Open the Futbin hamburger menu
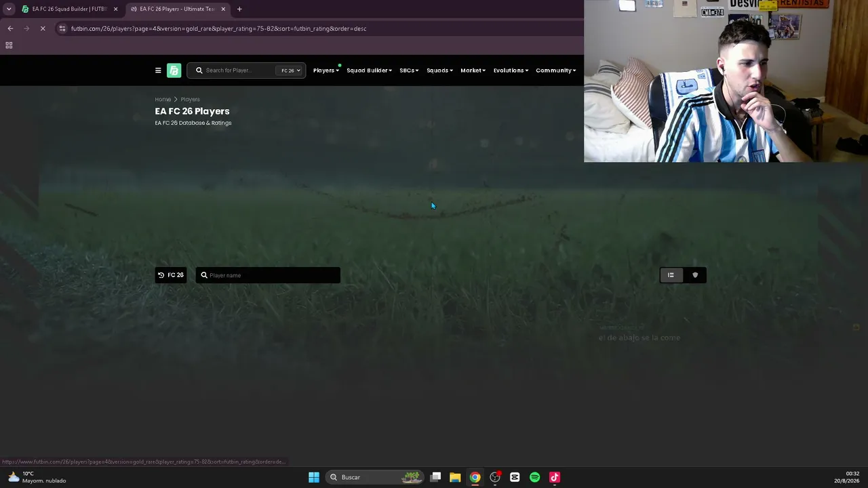Viewport: 868px width, 488px height. point(158,70)
